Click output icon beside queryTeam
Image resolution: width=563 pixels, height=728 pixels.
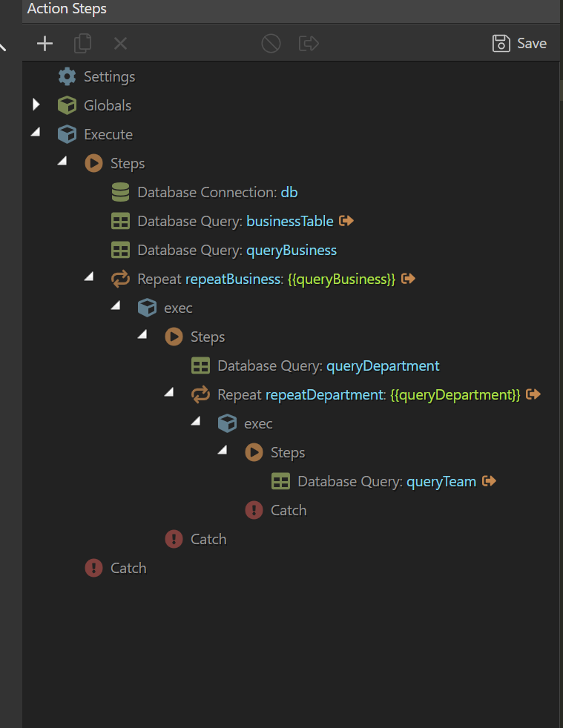click(x=488, y=481)
